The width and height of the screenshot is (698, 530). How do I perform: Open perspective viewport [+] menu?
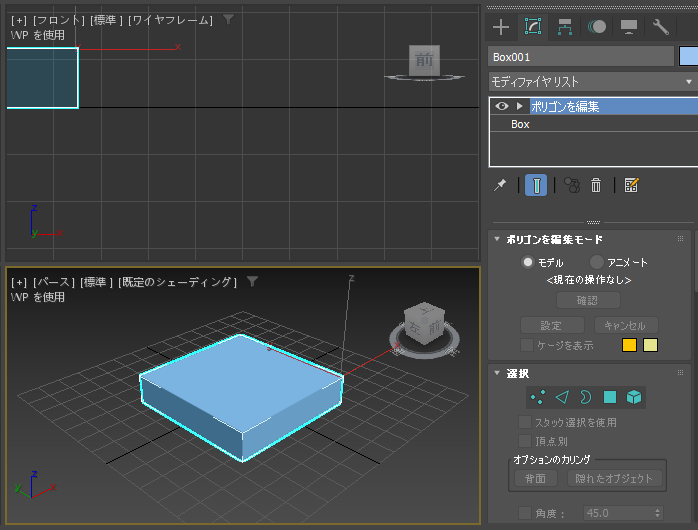(x=19, y=283)
